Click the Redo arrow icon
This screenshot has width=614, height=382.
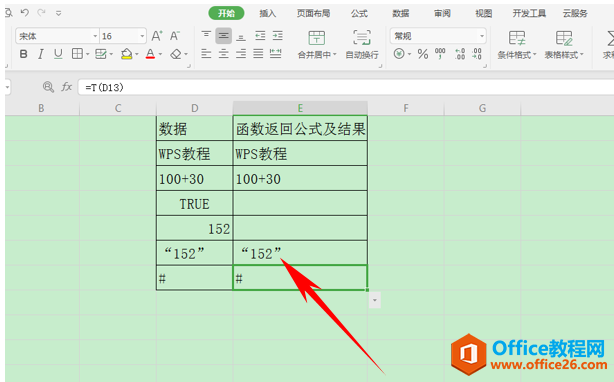(x=41, y=13)
